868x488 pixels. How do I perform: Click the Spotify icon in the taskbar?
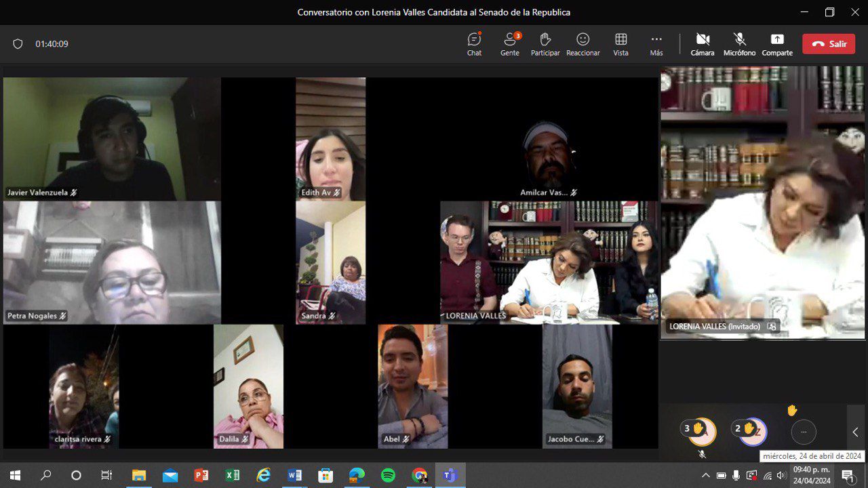point(388,475)
